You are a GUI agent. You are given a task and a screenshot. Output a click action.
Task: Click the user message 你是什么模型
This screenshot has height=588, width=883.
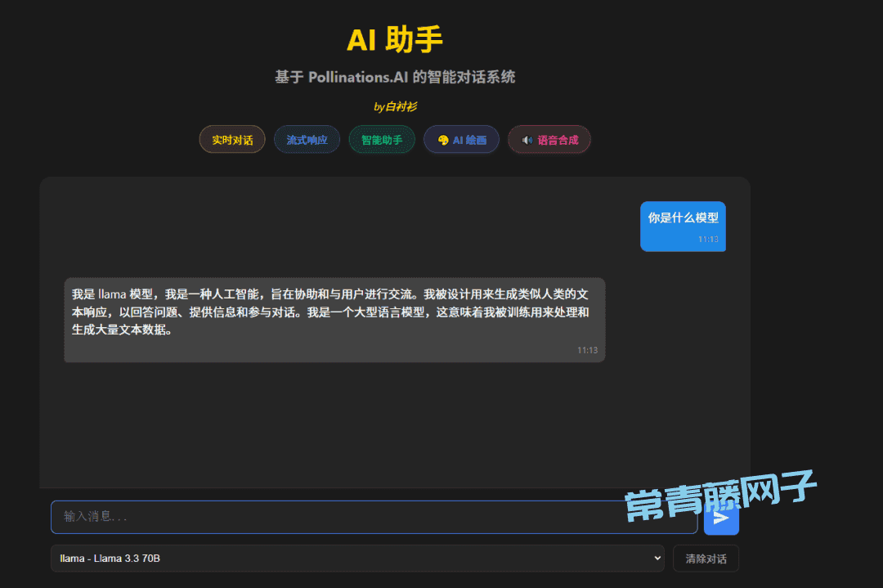pos(683,226)
